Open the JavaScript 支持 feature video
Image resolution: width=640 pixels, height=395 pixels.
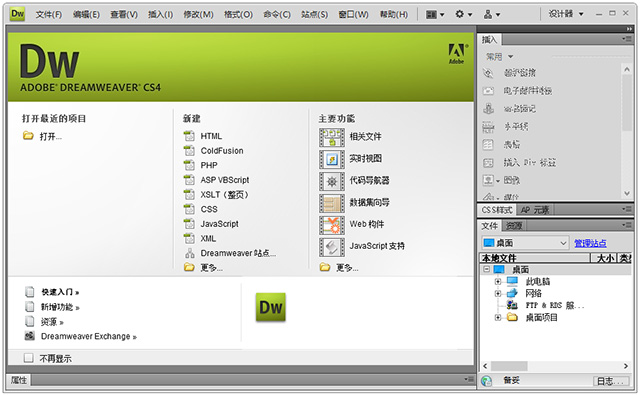377,246
